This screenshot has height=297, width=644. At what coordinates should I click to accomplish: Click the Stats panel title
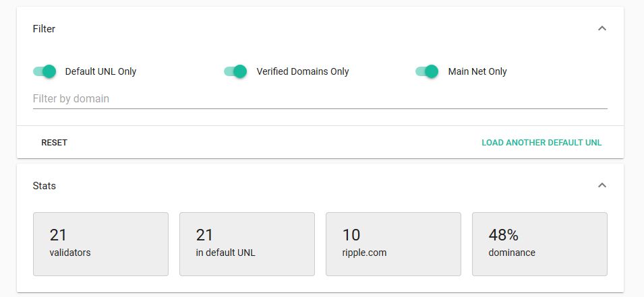(44, 186)
